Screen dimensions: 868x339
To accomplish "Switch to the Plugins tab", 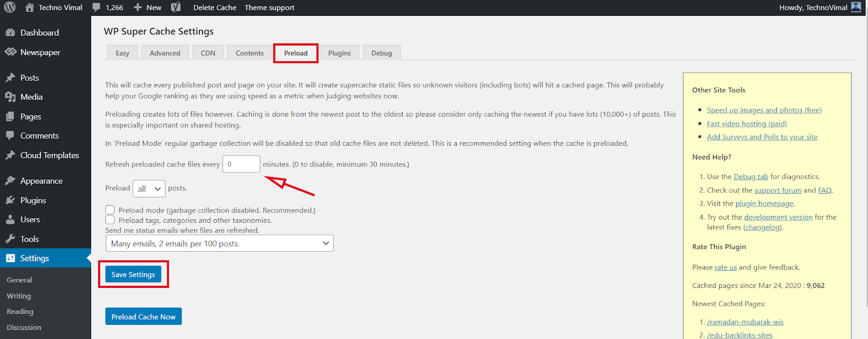I will point(340,53).
